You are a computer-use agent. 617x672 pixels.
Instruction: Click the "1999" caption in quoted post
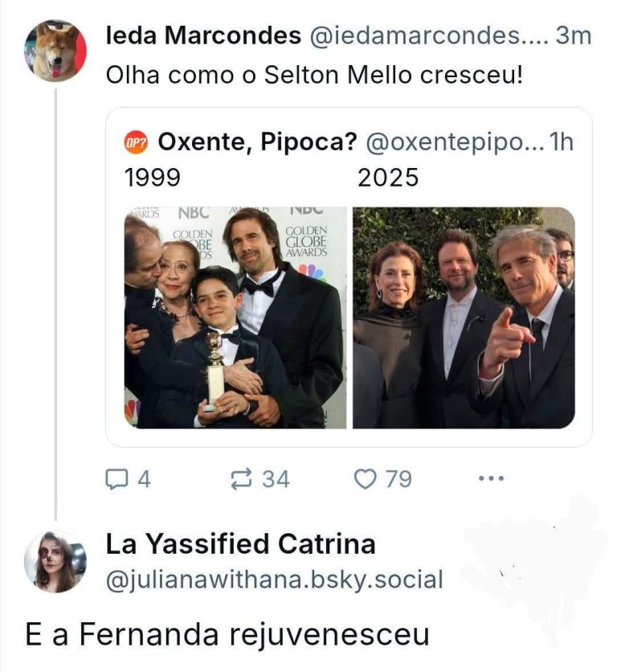click(x=153, y=178)
